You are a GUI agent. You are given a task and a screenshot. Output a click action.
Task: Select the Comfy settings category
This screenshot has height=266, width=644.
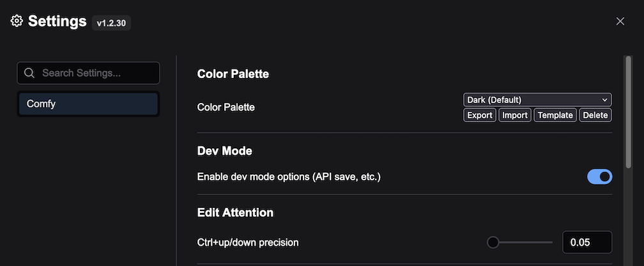pyautogui.click(x=88, y=104)
